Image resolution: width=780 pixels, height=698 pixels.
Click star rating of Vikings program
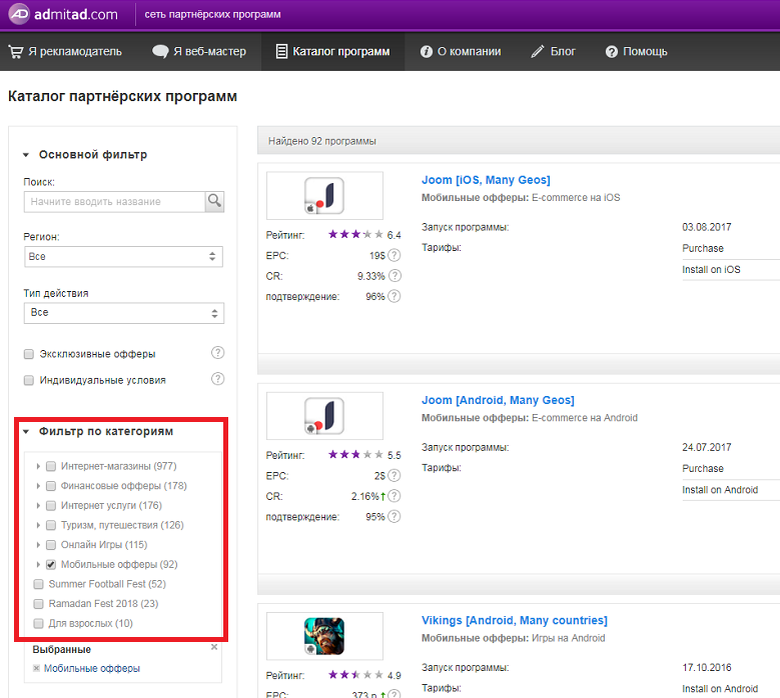pos(356,675)
